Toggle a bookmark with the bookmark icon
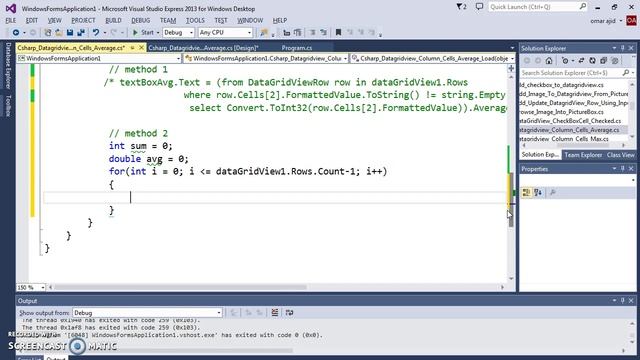The width and height of the screenshot is (640, 360). pyautogui.click(x=338, y=32)
